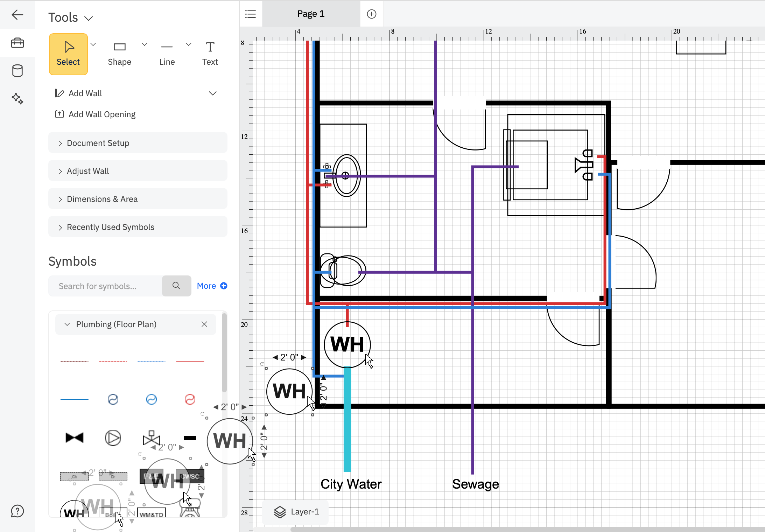Click the Add Wall Opening option
Image resolution: width=765 pixels, height=532 pixels.
point(101,114)
